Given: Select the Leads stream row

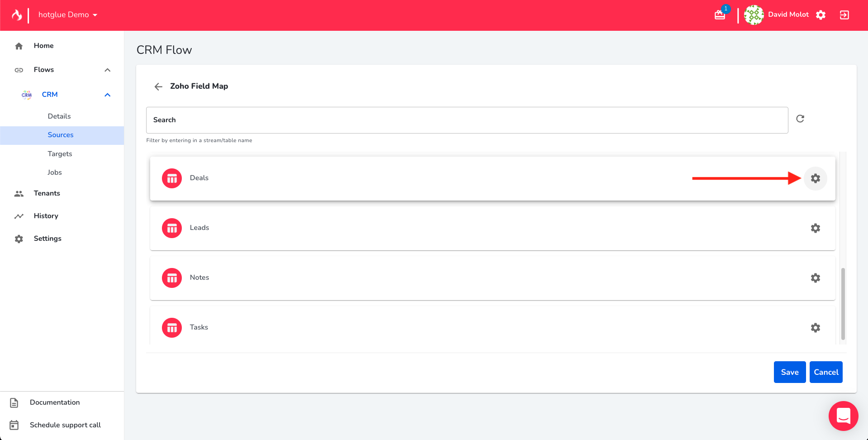Looking at the screenshot, I should [493, 228].
